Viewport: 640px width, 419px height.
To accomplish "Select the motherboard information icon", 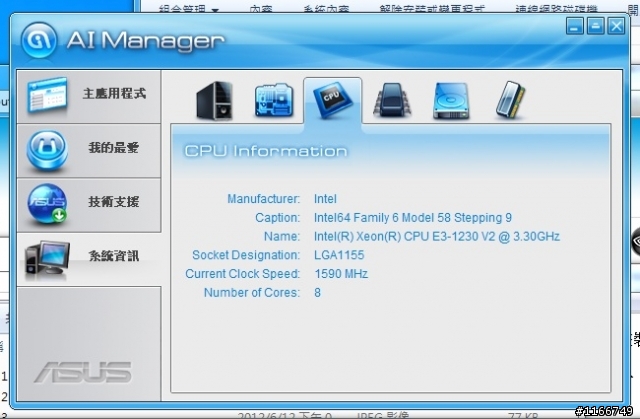I will point(274,100).
